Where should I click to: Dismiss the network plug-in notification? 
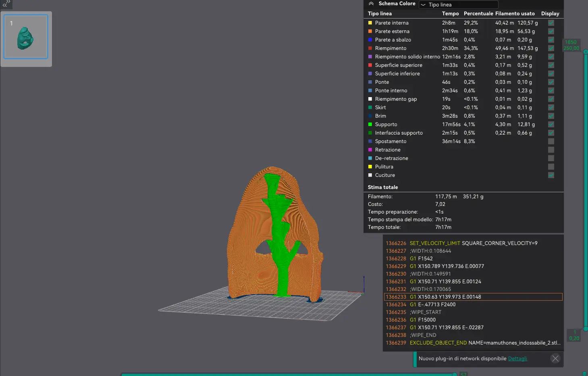pos(555,359)
